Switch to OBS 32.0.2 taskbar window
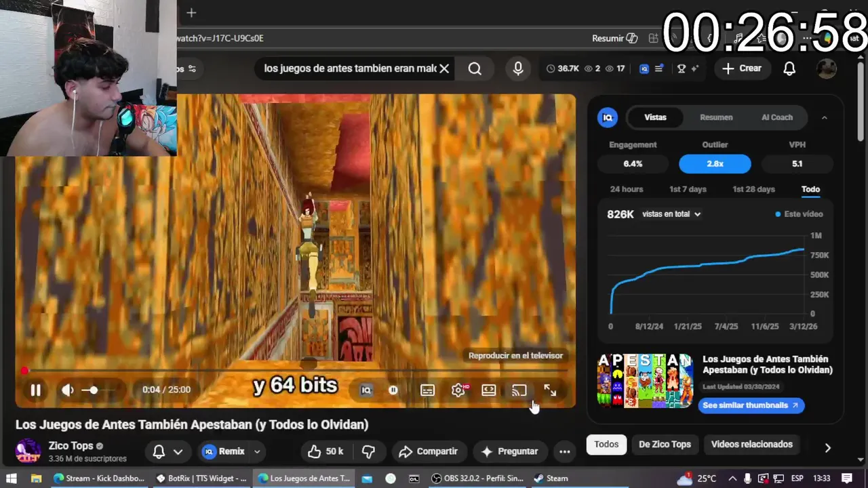 478,479
